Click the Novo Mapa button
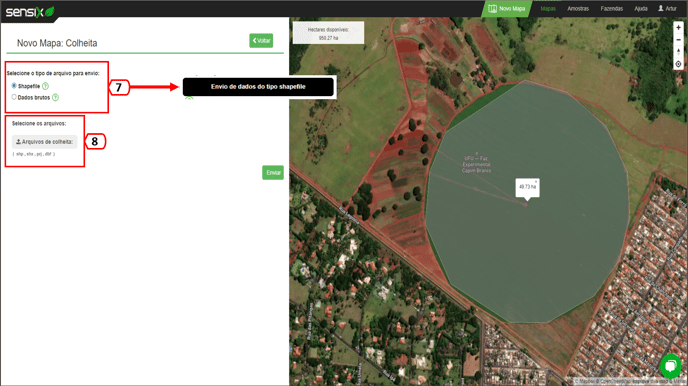 [x=507, y=8]
